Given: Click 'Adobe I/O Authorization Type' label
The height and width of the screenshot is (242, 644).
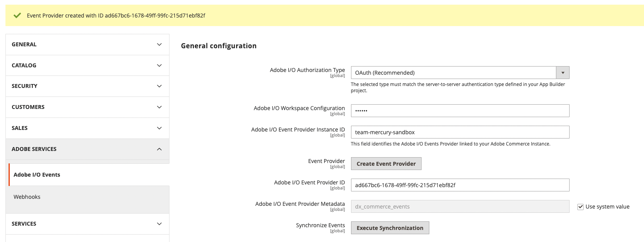Looking at the screenshot, I should tap(307, 70).
